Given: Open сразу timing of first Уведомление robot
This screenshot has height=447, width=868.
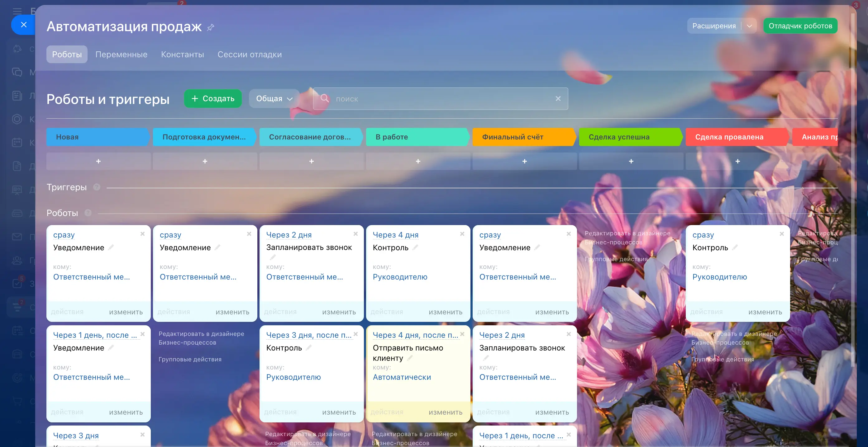Looking at the screenshot, I should [x=64, y=235].
